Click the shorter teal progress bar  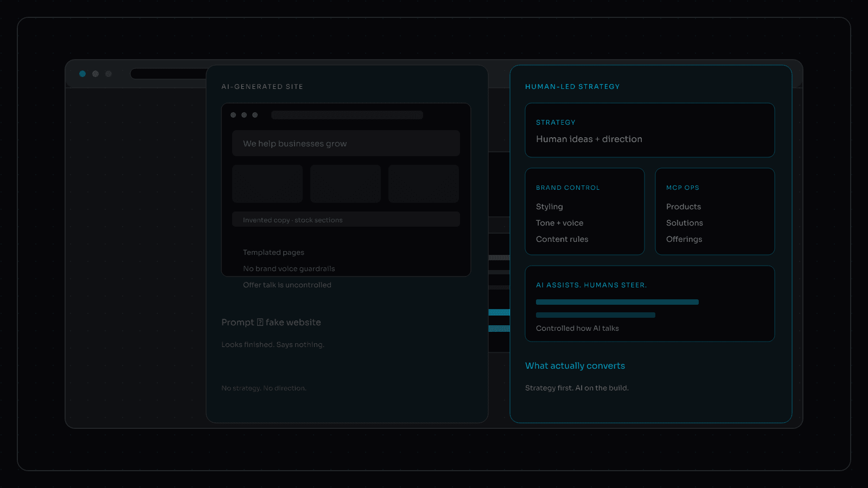click(x=596, y=315)
